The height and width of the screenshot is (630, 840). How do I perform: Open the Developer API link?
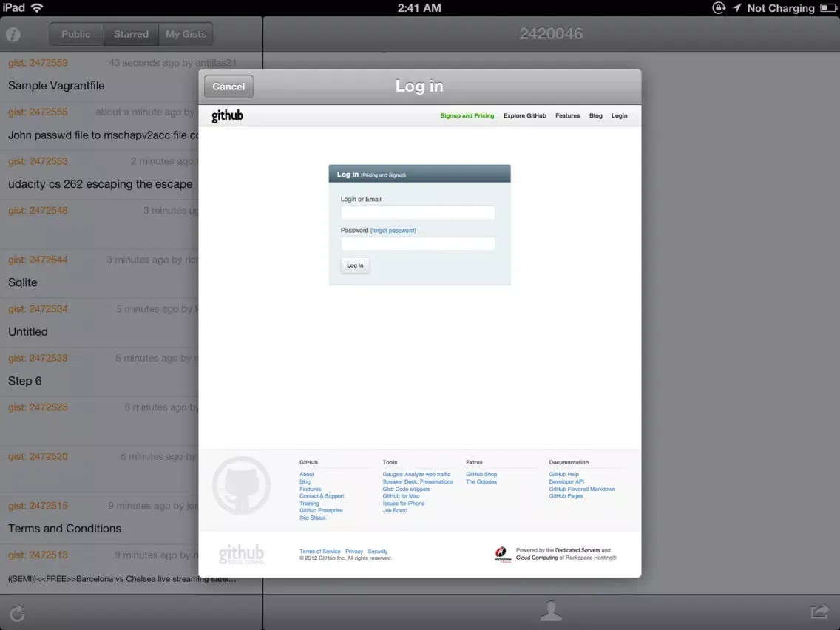pos(566,482)
